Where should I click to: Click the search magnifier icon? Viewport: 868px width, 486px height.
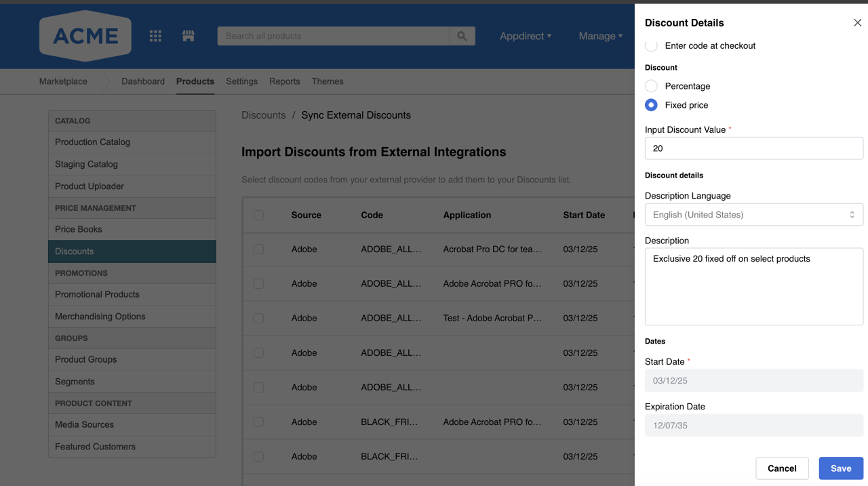[462, 36]
